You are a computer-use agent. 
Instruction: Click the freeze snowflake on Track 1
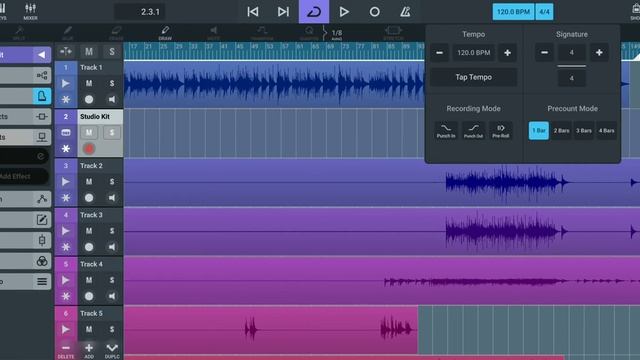pos(66,99)
